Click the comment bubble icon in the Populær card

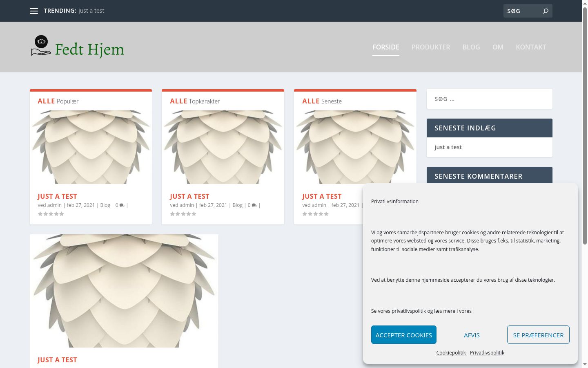122,205
